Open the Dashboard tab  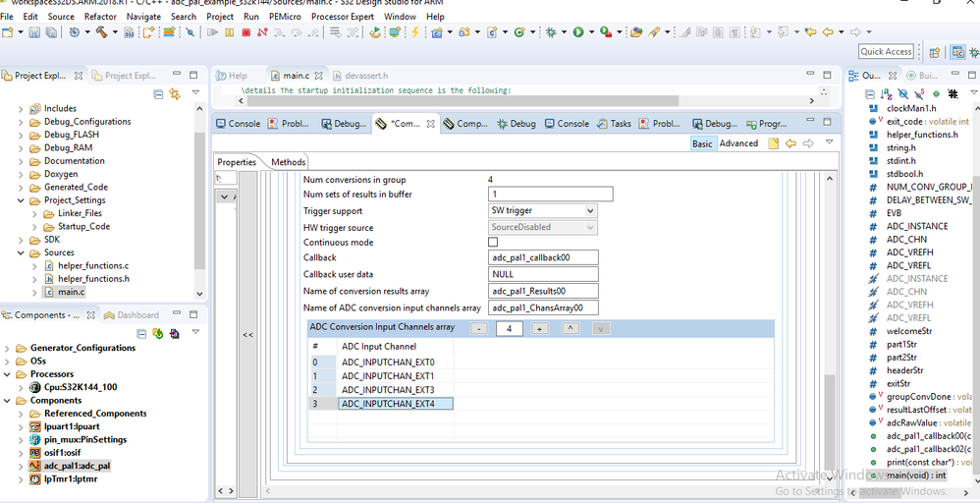point(131,314)
